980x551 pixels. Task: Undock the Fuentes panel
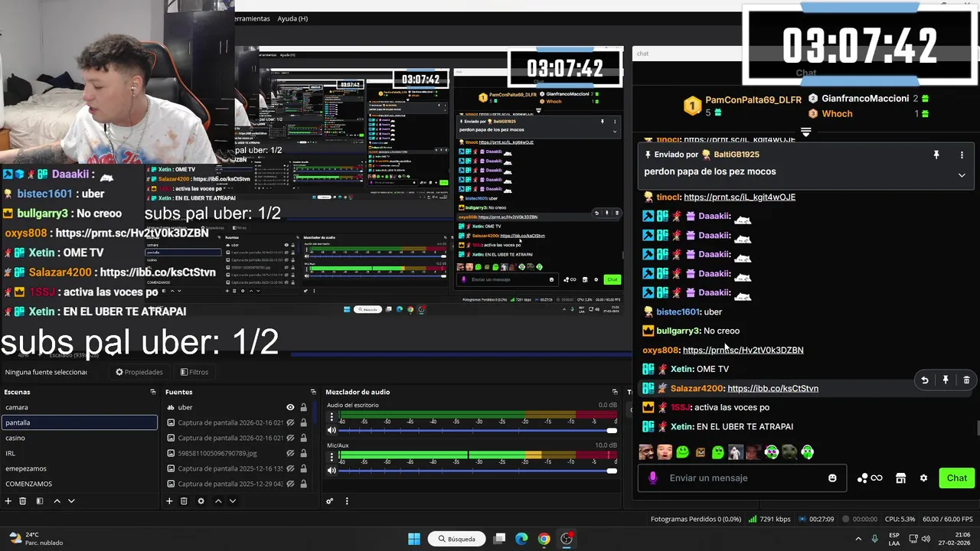pyautogui.click(x=312, y=392)
